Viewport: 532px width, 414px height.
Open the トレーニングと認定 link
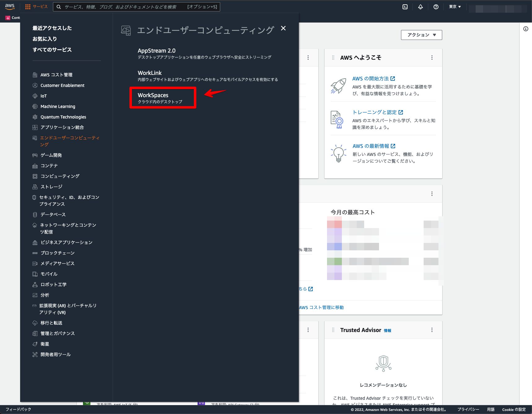(x=375, y=112)
